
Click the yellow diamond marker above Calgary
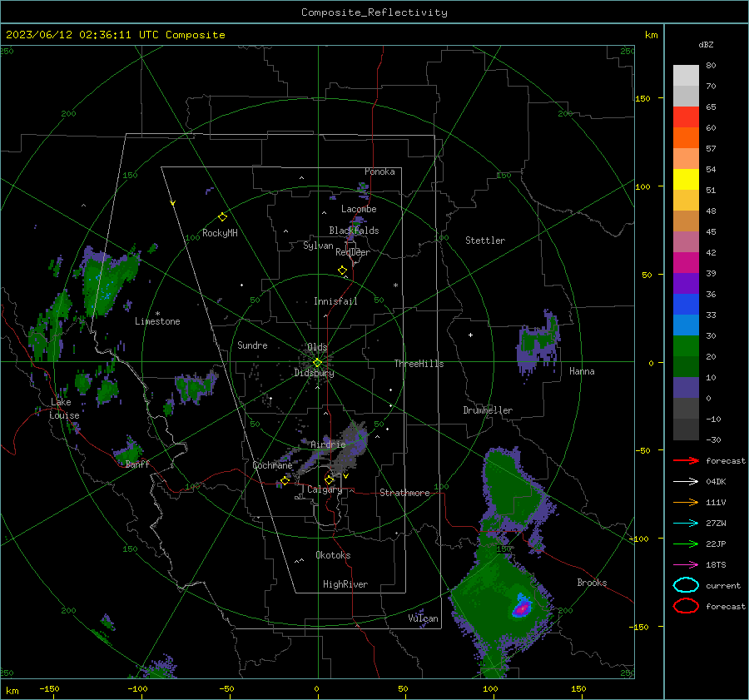pos(329,479)
